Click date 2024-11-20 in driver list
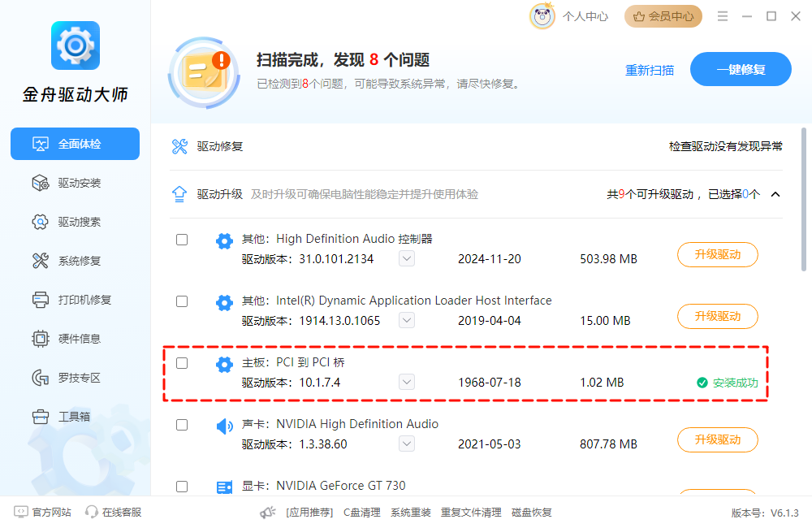This screenshot has height=528, width=812. (490, 259)
